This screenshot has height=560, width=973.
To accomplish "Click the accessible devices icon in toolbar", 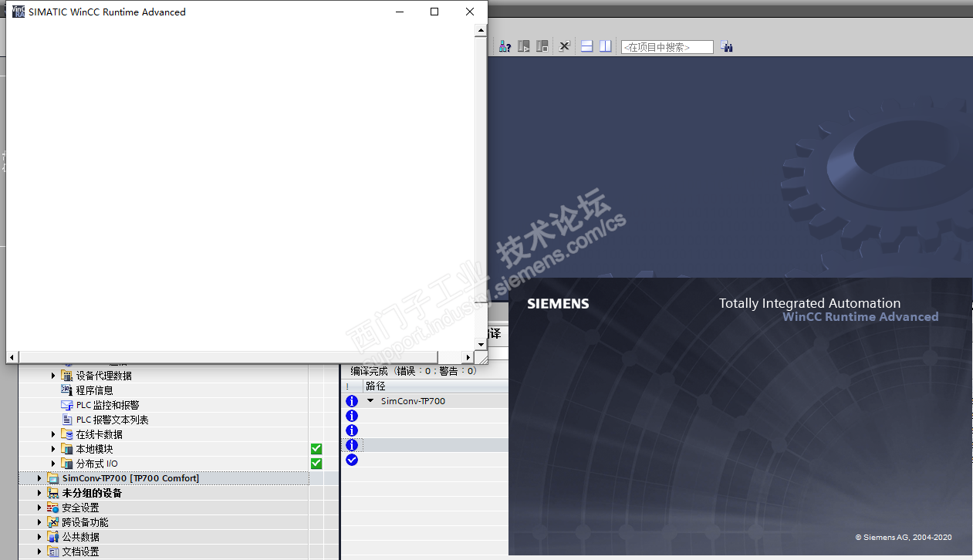I will (505, 46).
